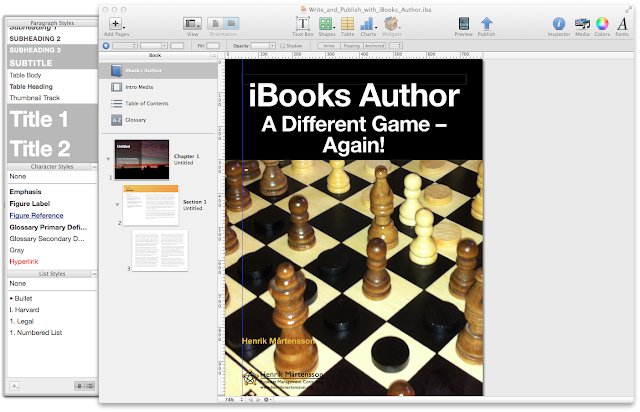Open the View toolbar menu

pos(192,24)
